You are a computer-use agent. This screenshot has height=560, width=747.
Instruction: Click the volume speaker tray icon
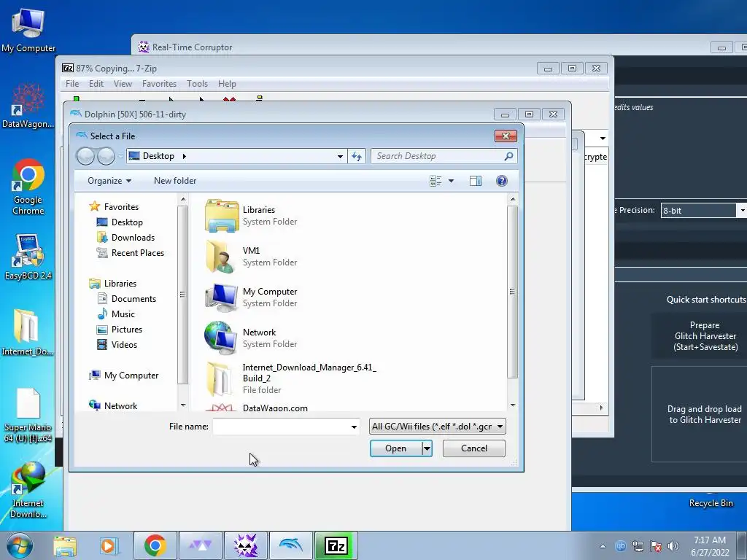click(673, 546)
